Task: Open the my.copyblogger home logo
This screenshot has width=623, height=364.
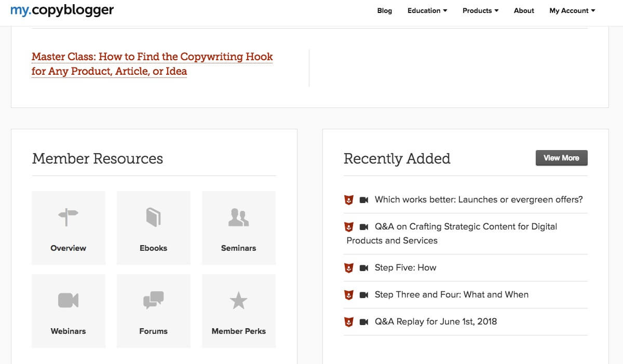Action: click(62, 10)
